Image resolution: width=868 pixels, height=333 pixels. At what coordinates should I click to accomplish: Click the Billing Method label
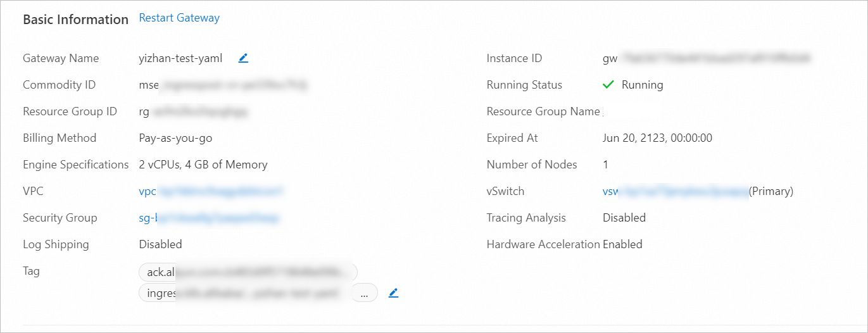point(60,138)
